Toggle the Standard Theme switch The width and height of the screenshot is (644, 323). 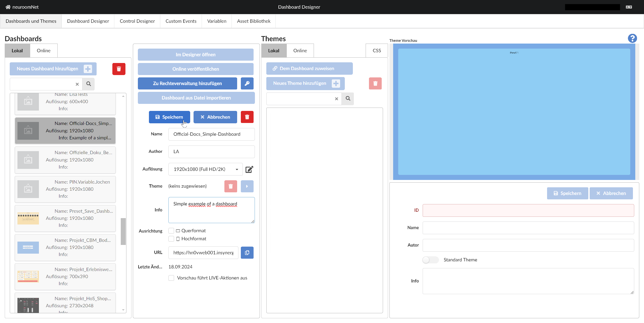(430, 260)
